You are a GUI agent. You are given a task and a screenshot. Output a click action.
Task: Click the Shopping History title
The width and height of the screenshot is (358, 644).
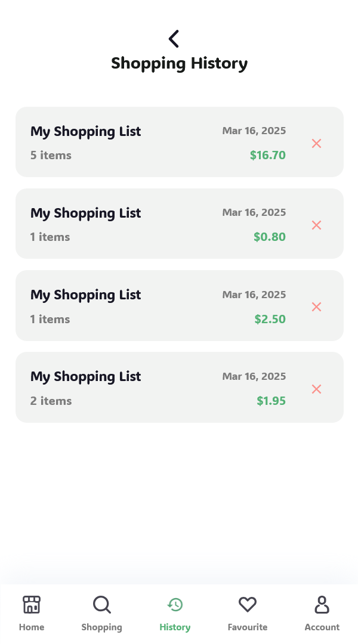[x=179, y=63]
